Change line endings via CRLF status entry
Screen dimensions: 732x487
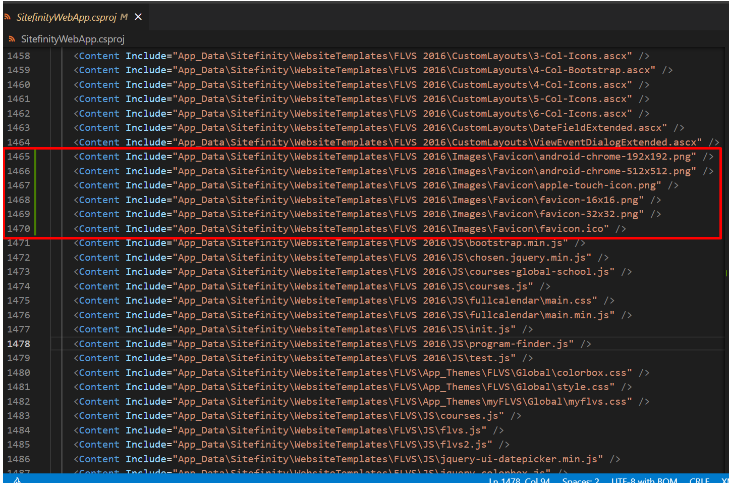pos(699,481)
